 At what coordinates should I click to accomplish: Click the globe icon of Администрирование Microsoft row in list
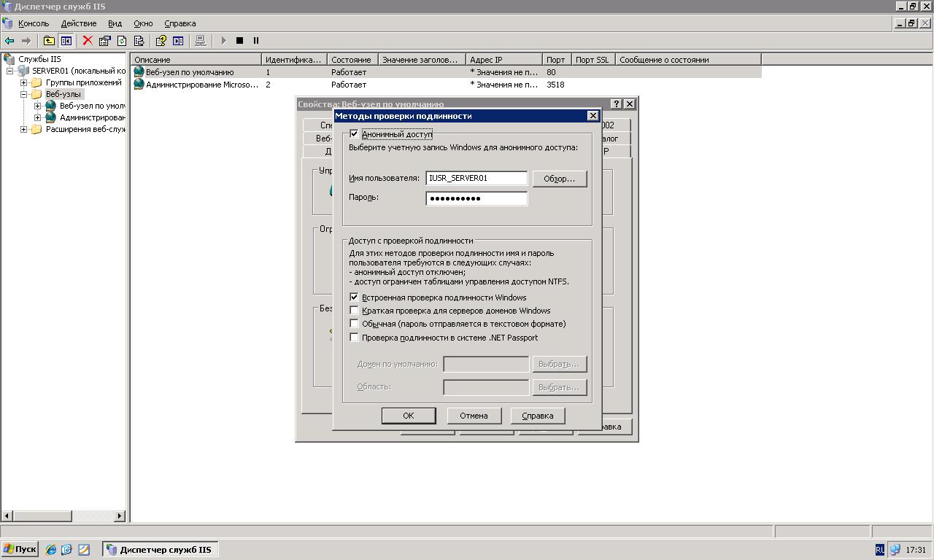(139, 85)
